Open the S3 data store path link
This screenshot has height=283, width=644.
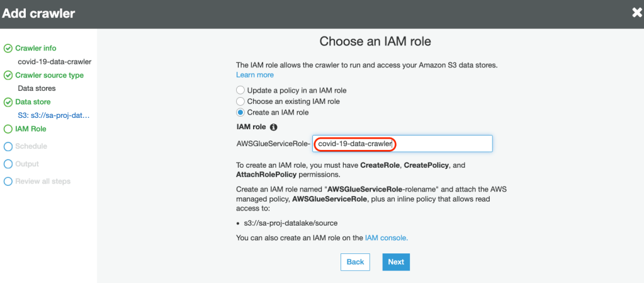click(x=54, y=115)
